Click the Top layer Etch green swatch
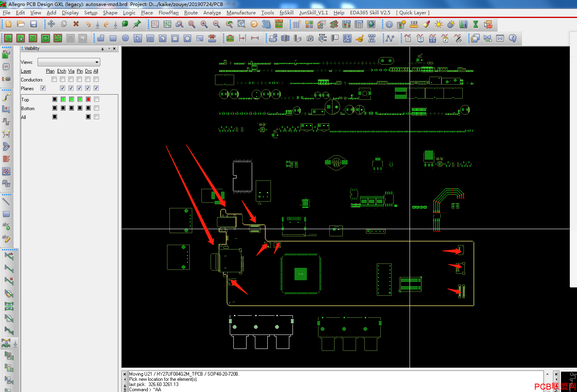 coord(63,99)
